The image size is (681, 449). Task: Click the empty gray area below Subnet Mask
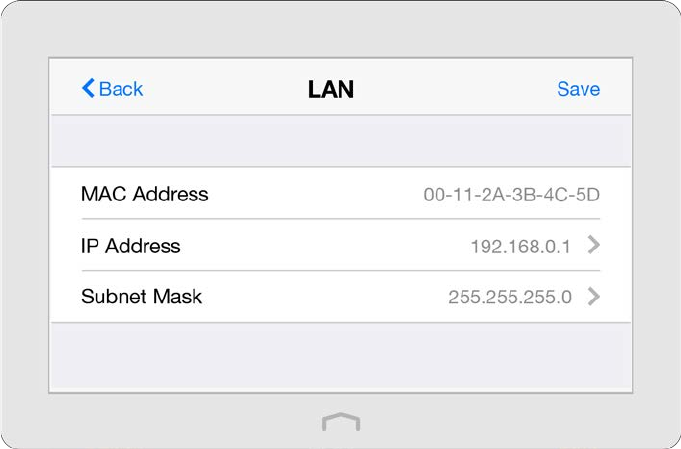(x=340, y=355)
